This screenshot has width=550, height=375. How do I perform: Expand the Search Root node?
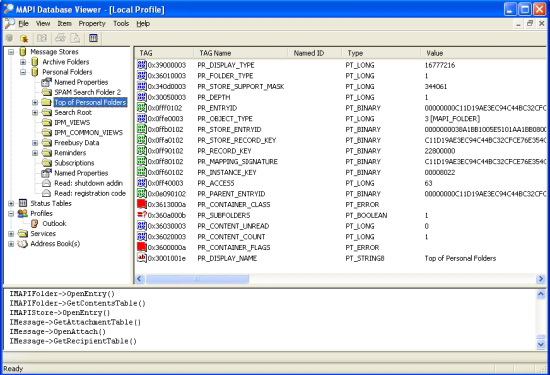tap(35, 113)
